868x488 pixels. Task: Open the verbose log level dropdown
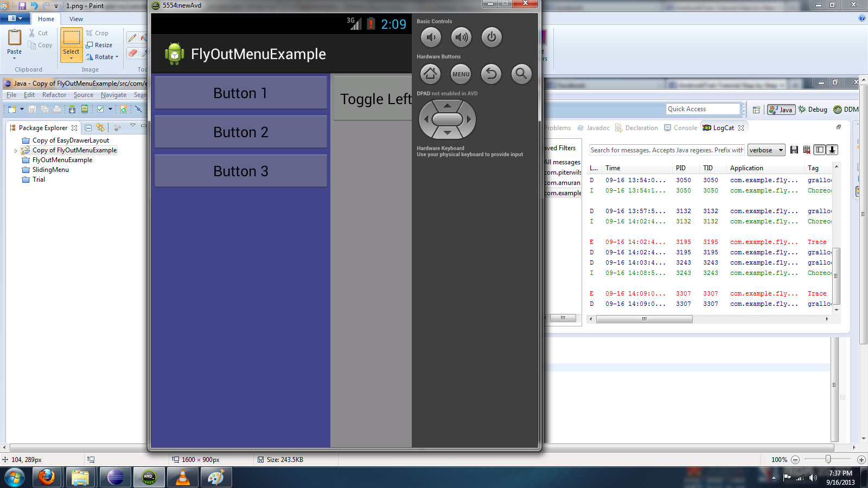coord(766,150)
